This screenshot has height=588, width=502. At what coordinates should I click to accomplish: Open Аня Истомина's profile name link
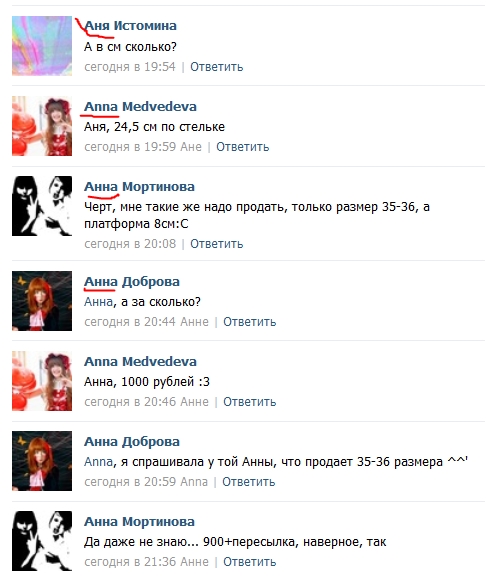tap(130, 26)
